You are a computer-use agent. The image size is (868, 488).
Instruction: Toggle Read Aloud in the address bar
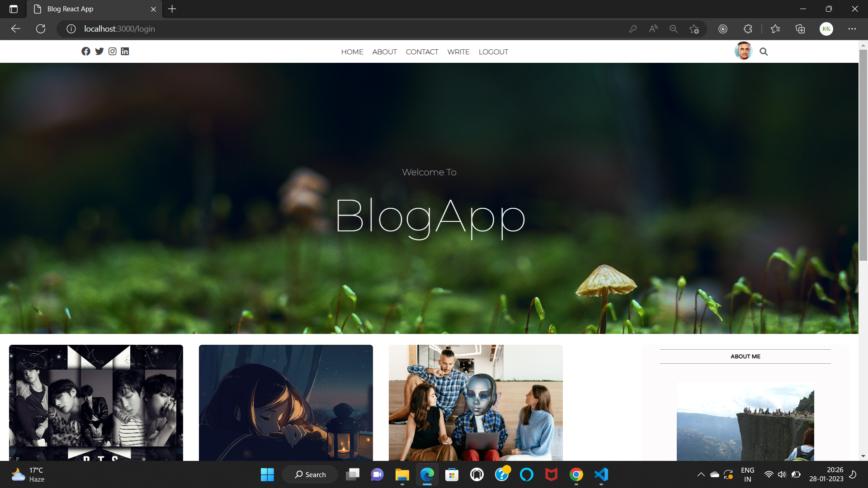click(x=653, y=28)
